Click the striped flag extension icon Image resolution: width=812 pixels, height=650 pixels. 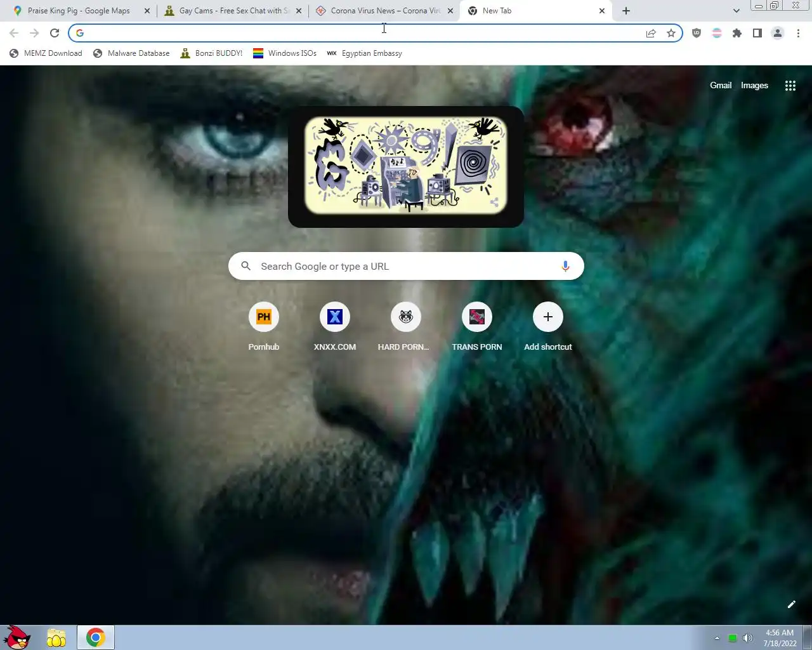point(717,33)
